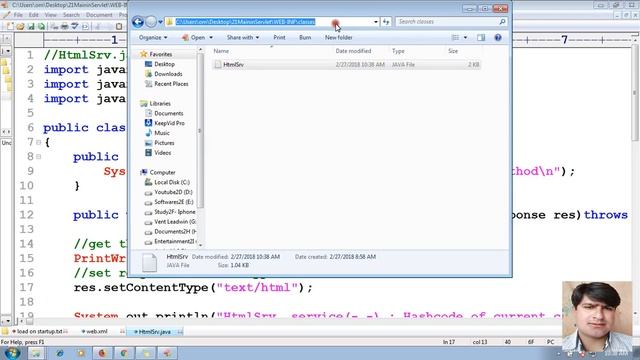Open View menu in editor window
640x360 pixels.
(51, 15)
